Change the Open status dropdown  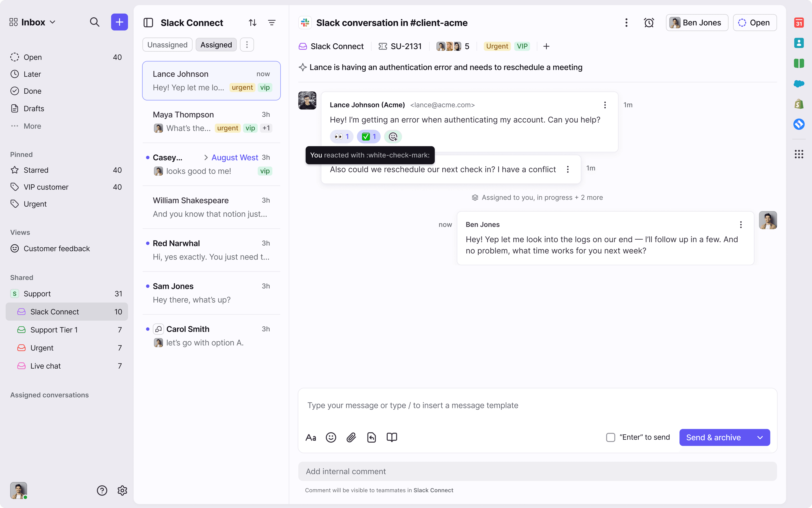click(x=755, y=22)
